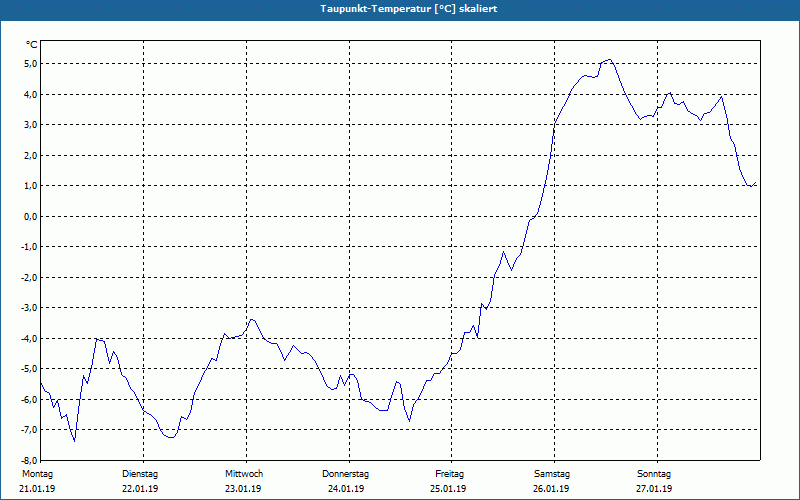Click the 0,0 y-axis label
This screenshot has height=500, width=800.
[29, 216]
